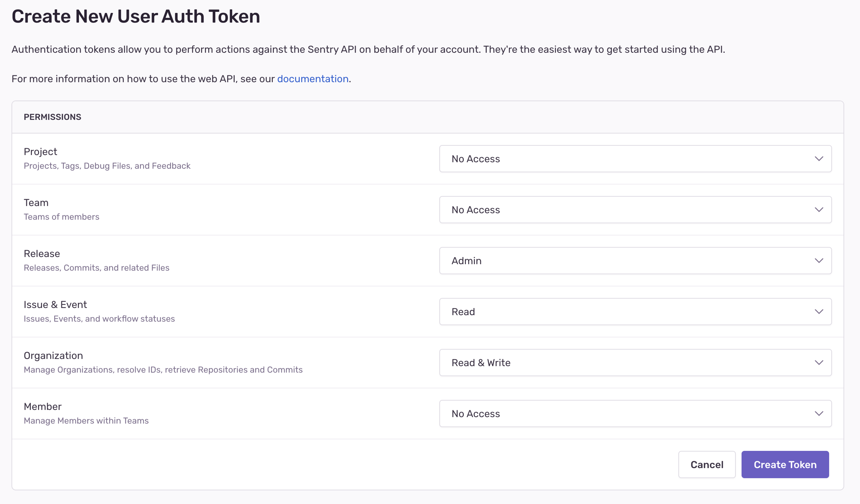This screenshot has width=860, height=504.
Task: Click the Release row description text
Action: point(96,268)
